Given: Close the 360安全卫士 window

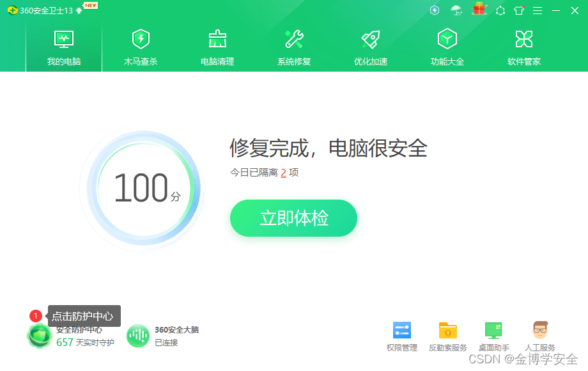Looking at the screenshot, I should (575, 10).
